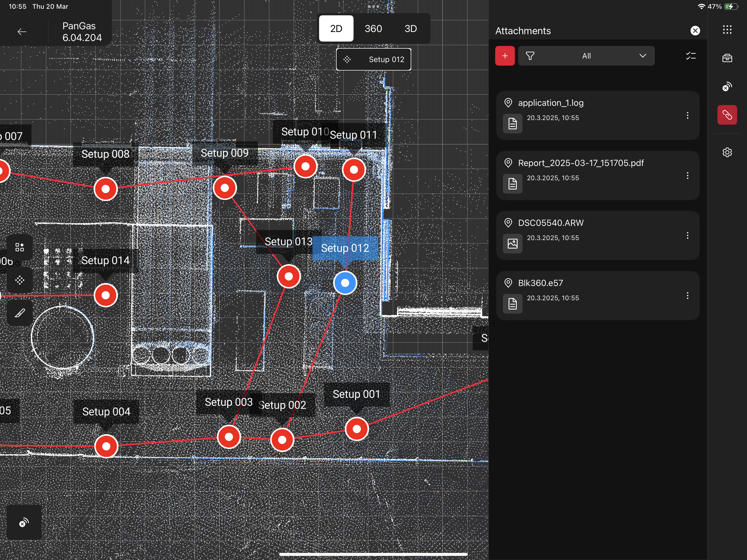Open the attachments paperclip panel icon
This screenshot has height=560, width=747.
point(727,115)
